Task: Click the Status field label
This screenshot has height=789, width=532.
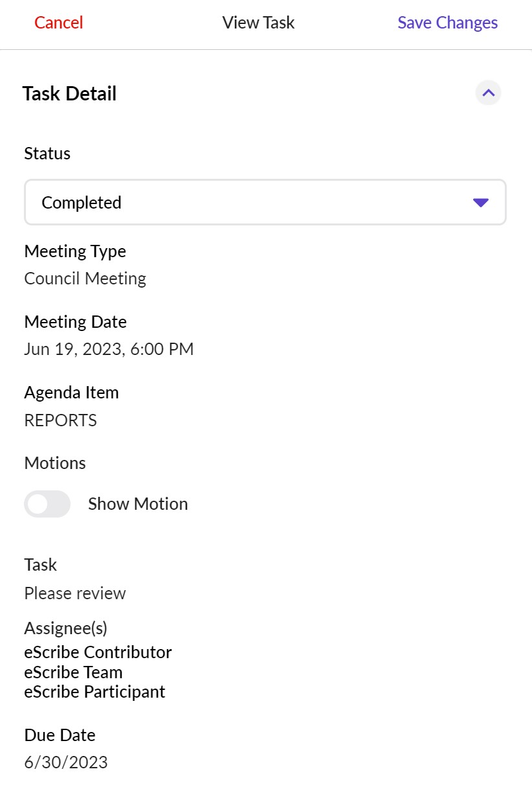Action: (x=47, y=154)
